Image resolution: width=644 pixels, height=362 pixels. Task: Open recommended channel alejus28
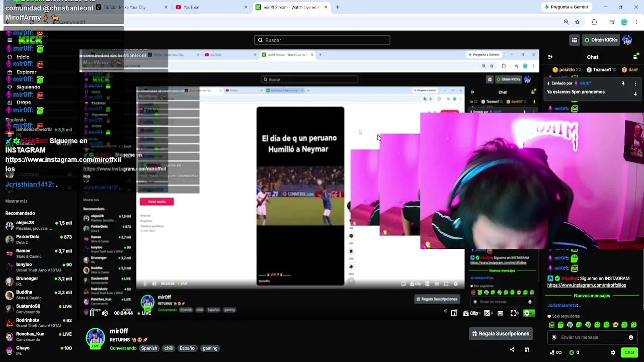tap(39, 226)
